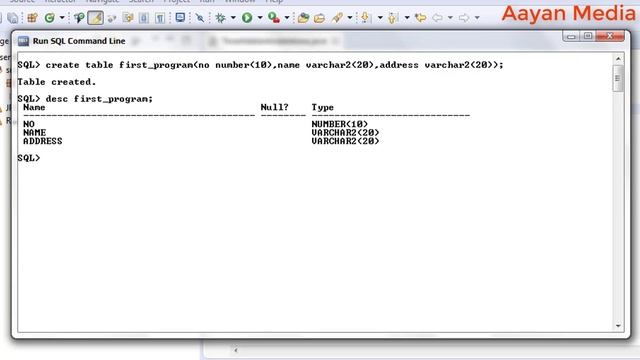
Task: Click the 'Type' column header
Action: pos(322,107)
